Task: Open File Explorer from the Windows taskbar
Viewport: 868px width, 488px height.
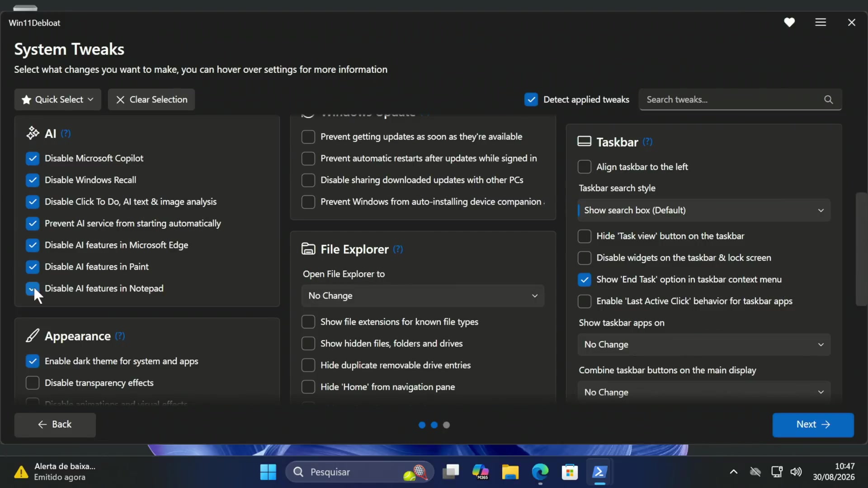Action: pyautogui.click(x=510, y=472)
